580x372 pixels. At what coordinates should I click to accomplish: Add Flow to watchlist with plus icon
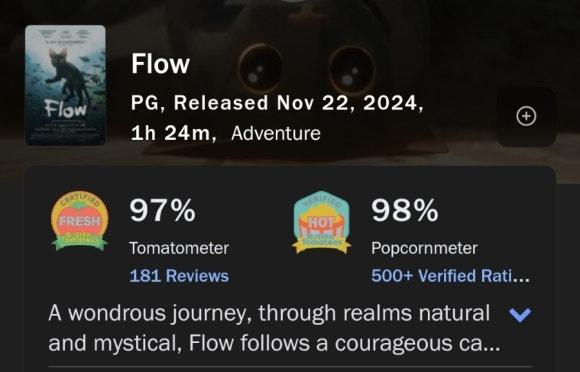pyautogui.click(x=526, y=116)
